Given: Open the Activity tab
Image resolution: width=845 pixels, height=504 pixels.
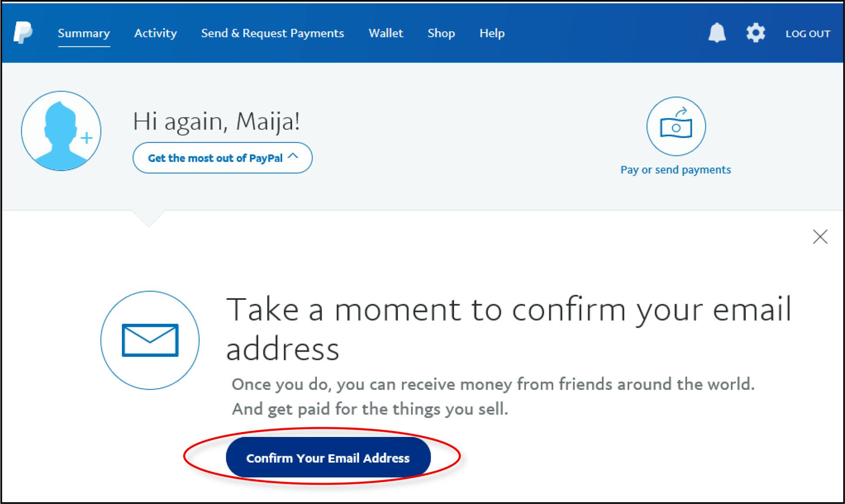Looking at the screenshot, I should [x=155, y=33].
